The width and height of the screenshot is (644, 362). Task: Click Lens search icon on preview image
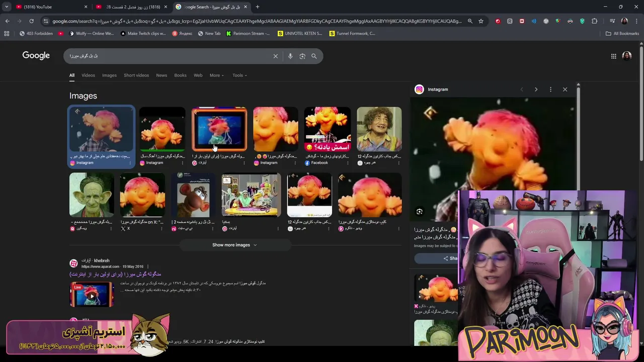click(x=420, y=212)
